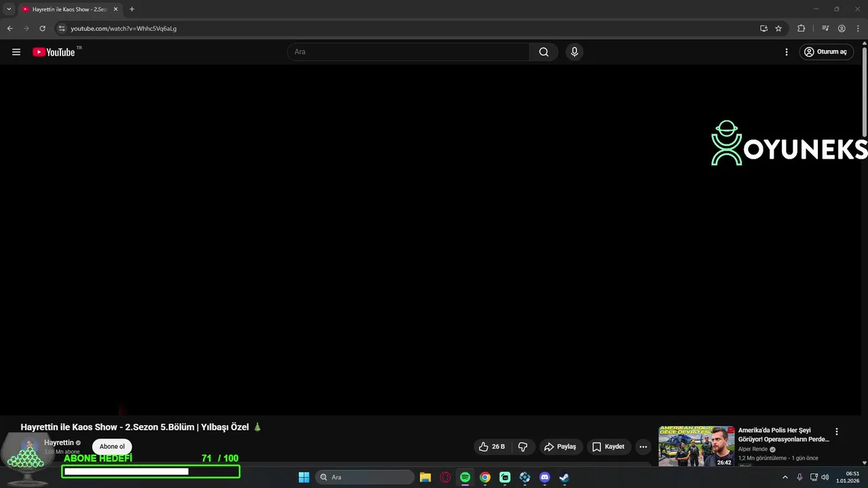Open Discord from taskbar
The height and width of the screenshot is (488, 868).
coord(545,477)
